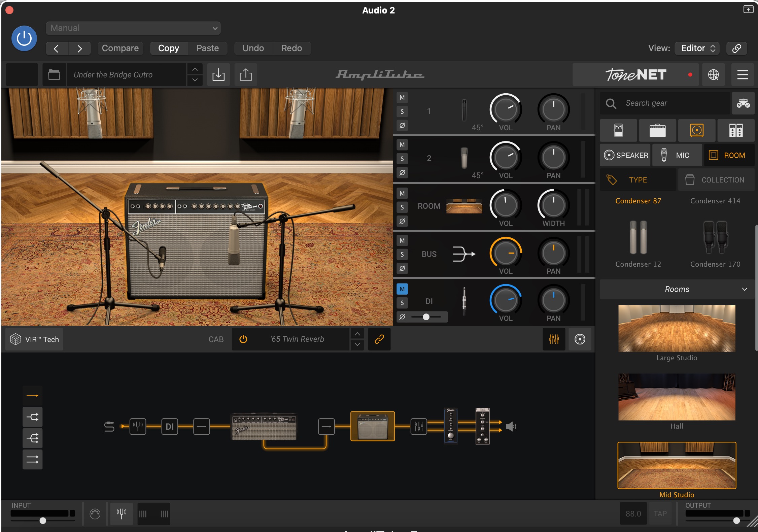Mute mic channel 1
This screenshot has height=532, width=758.
coord(402,98)
